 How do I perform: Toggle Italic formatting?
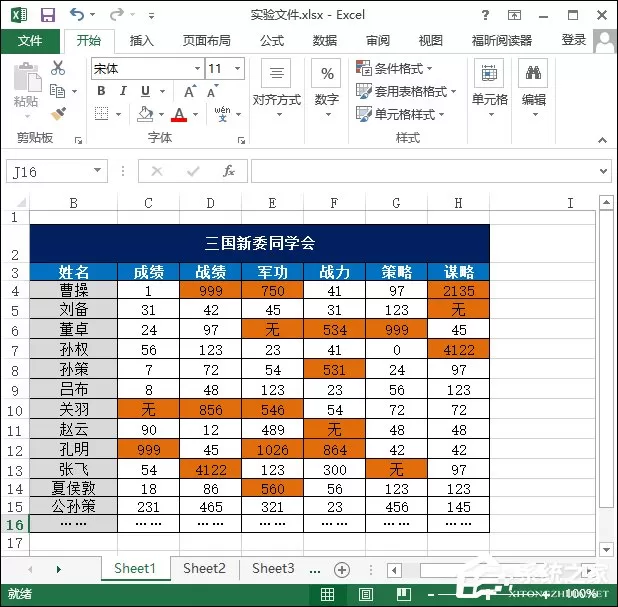tap(123, 91)
